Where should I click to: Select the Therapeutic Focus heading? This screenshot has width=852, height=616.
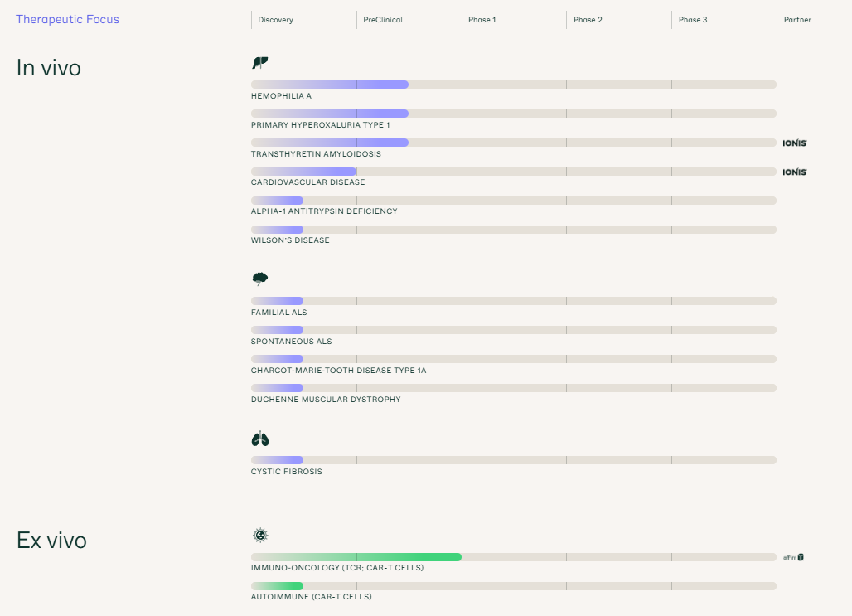pyautogui.click(x=67, y=19)
